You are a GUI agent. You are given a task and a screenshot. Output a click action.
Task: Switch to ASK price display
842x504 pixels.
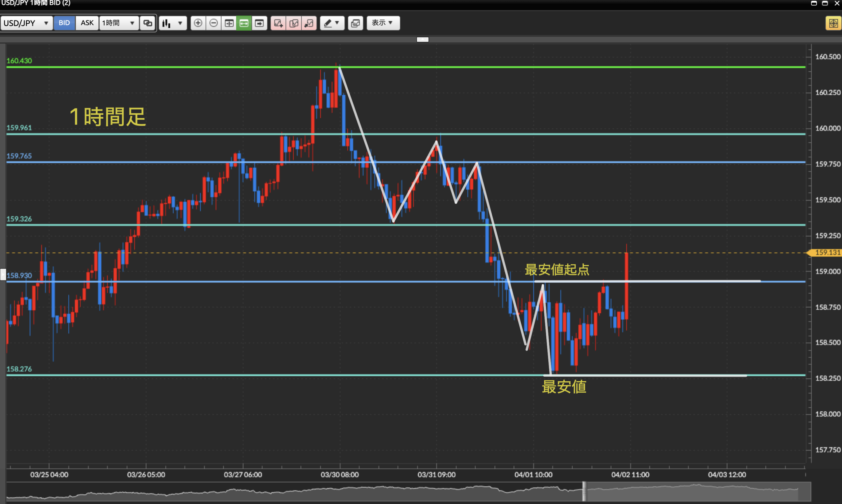point(87,23)
